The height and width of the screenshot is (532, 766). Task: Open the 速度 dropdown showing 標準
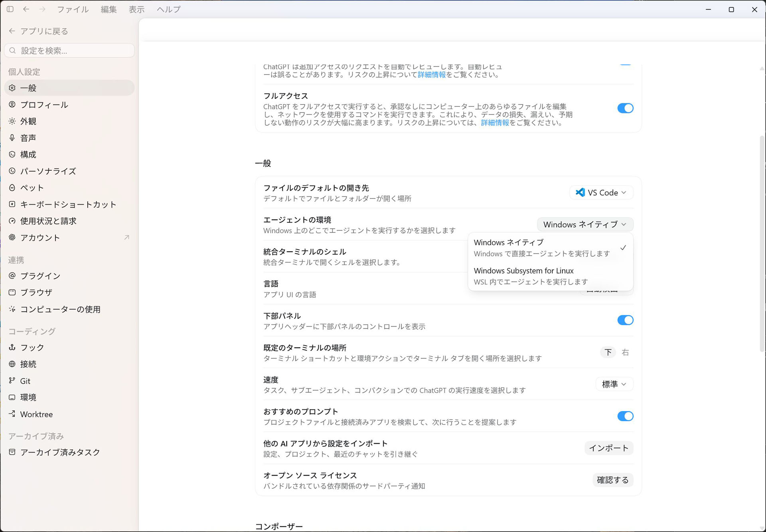(614, 384)
